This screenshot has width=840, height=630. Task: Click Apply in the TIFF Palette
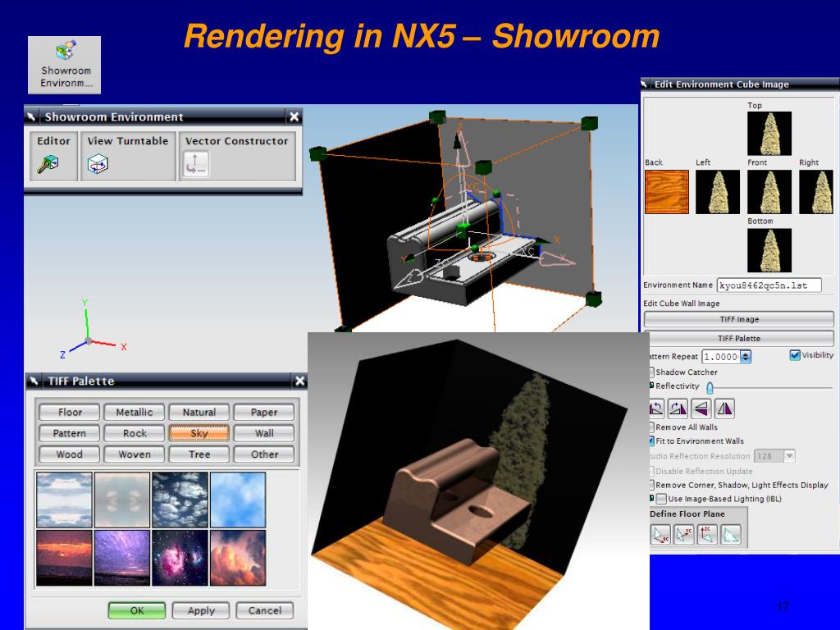coord(201,610)
